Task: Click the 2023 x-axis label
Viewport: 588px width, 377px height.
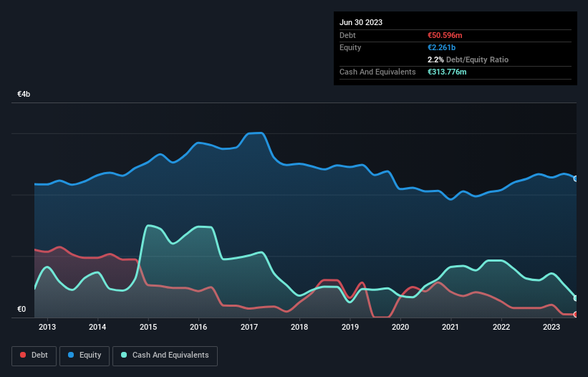Action: pos(551,327)
